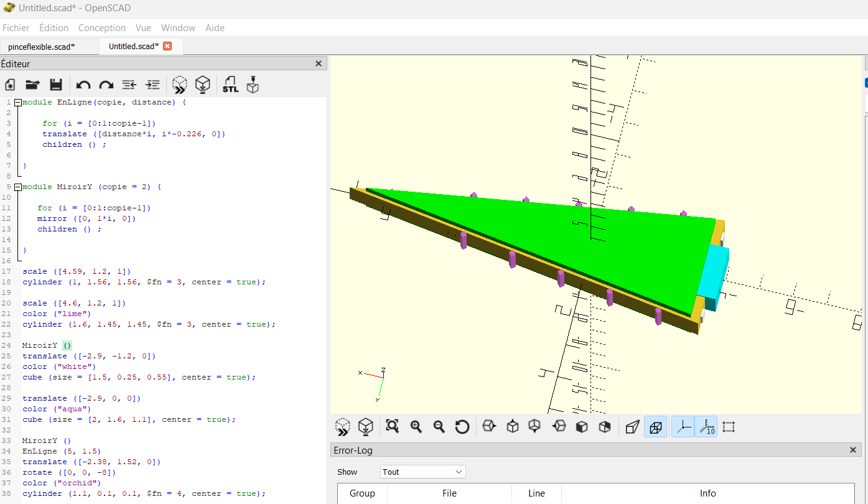Run Preview from the editor toolbar
Screen dimensions: 868x504
tap(180, 85)
